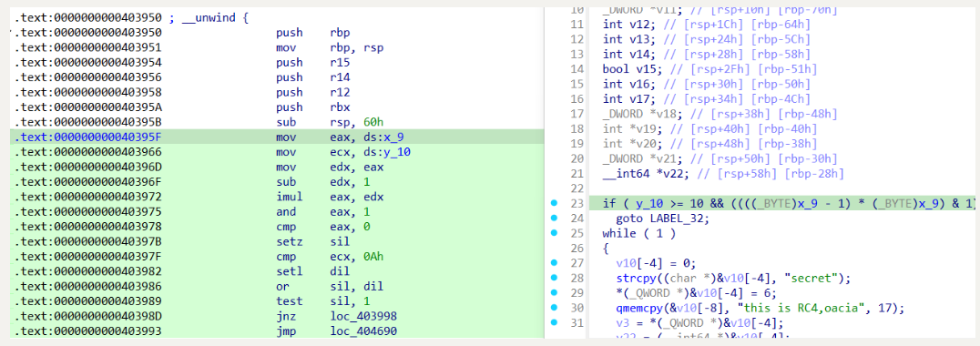Viewport: 980px width, 346px height.
Task: Click the __unwind line at address 403950
Action: [130, 17]
